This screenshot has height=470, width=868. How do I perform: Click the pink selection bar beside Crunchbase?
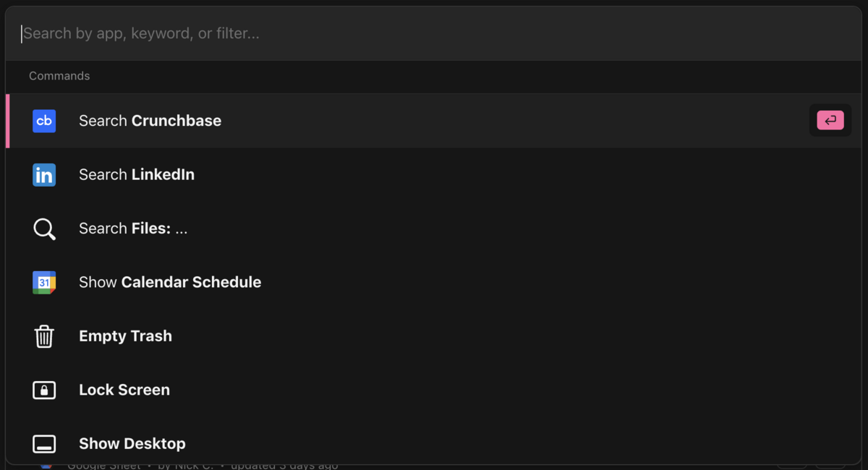(x=8, y=121)
